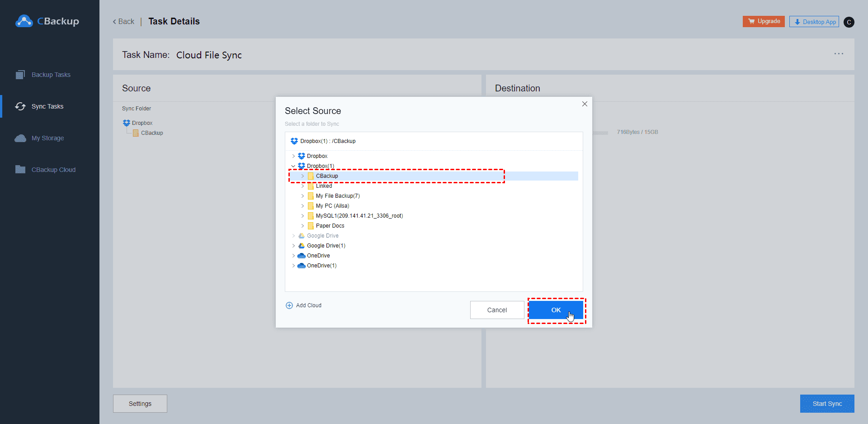Expand the Dropbox tree node
Image resolution: width=868 pixels, height=424 pixels.
(x=293, y=156)
